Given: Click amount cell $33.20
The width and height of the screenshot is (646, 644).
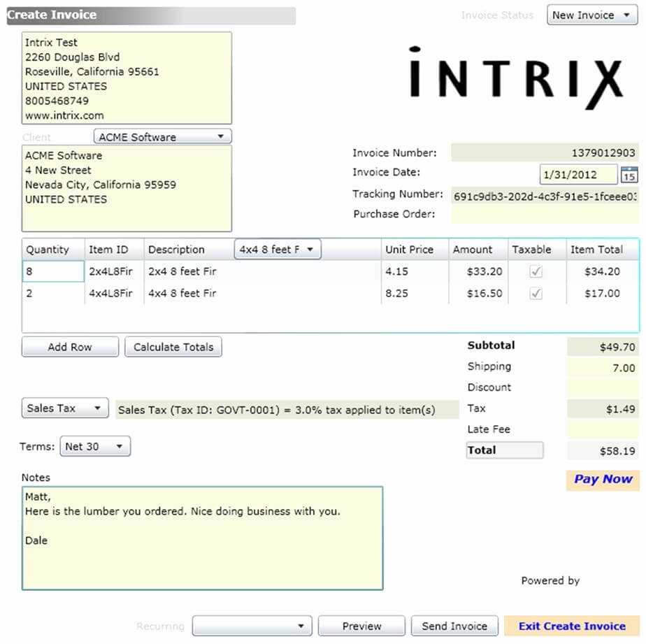Looking at the screenshot, I should [479, 271].
